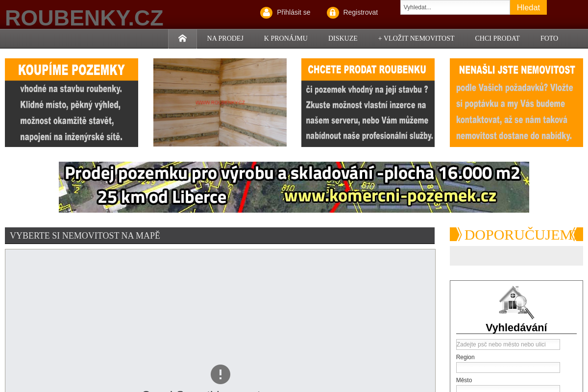Click the user icon next to Přihlásit se
This screenshot has width=588, height=392.
[266, 12]
